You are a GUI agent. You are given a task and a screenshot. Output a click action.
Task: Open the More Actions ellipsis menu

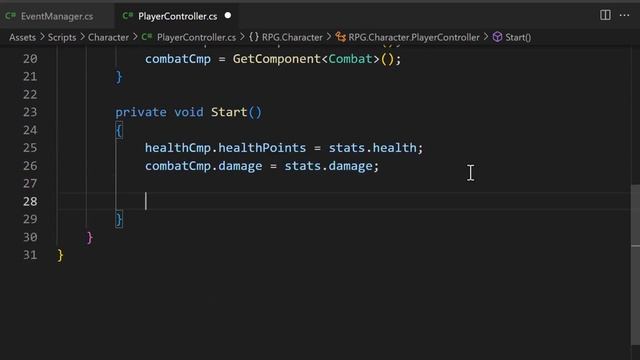point(624,15)
